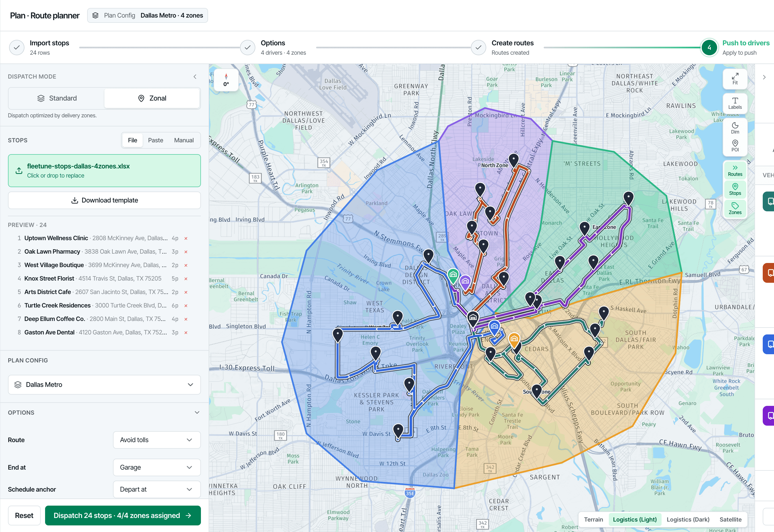Toggle Stops layer visibility

click(735, 189)
